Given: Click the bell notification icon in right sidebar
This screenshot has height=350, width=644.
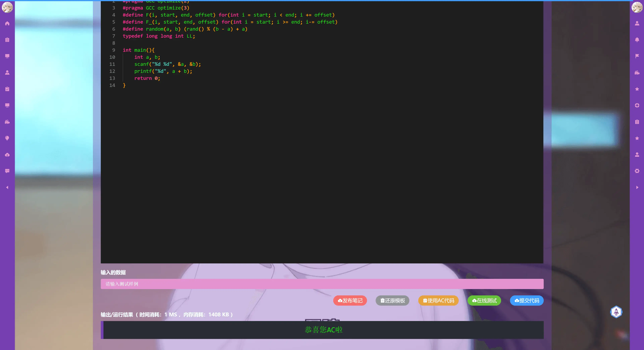Looking at the screenshot, I should coord(637,40).
